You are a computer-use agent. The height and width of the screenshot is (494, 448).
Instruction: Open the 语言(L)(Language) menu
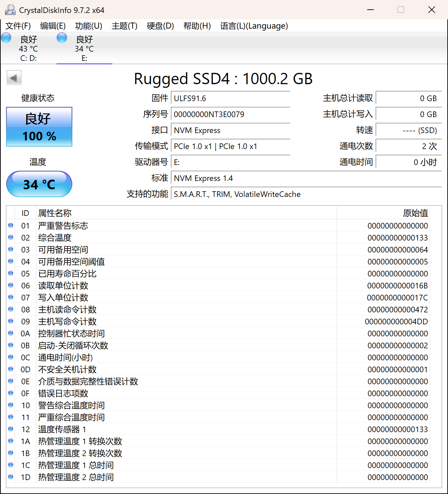tap(254, 26)
